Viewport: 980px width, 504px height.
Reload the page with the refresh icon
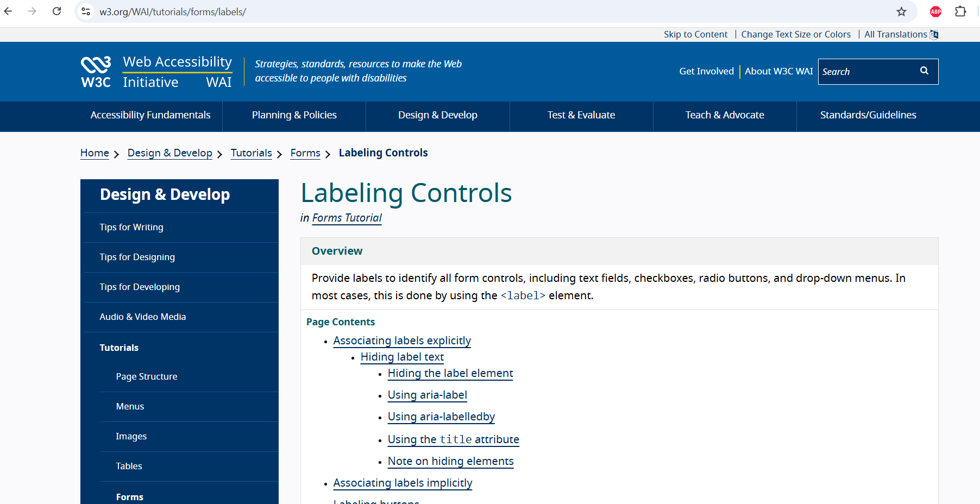click(x=56, y=11)
